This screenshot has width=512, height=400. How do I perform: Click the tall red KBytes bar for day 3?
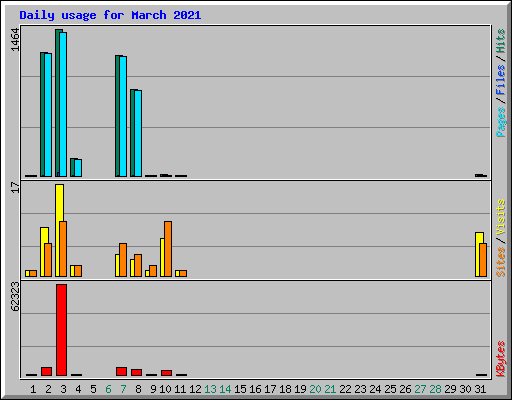tap(61, 330)
